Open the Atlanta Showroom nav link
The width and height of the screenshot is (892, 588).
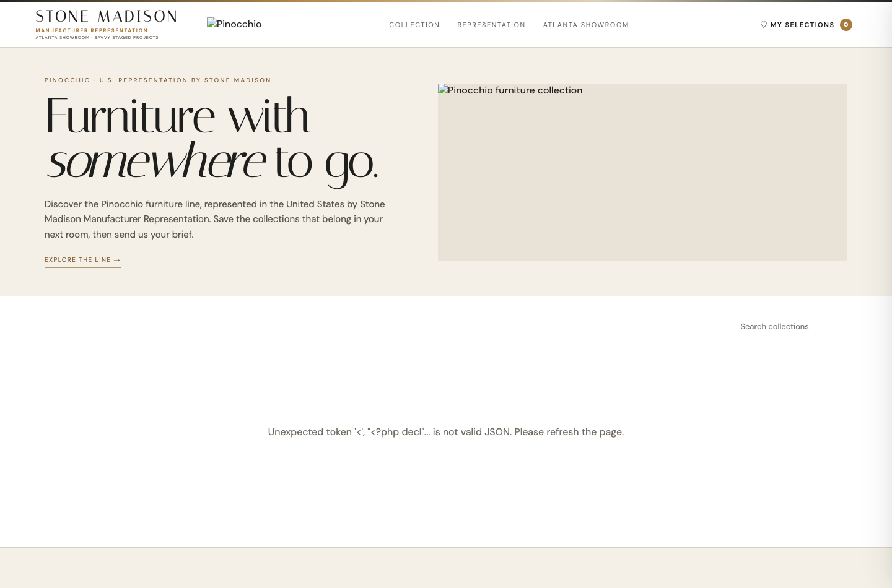[586, 25]
